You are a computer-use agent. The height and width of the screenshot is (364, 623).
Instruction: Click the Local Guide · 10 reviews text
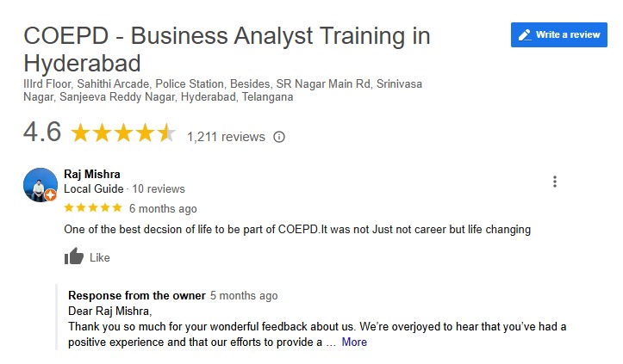(x=124, y=189)
